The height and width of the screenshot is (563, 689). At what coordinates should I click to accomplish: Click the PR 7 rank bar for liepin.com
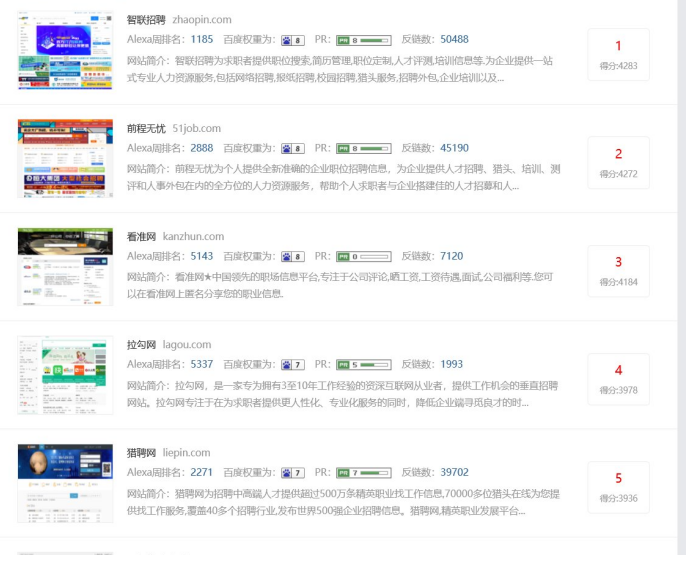coord(364,473)
